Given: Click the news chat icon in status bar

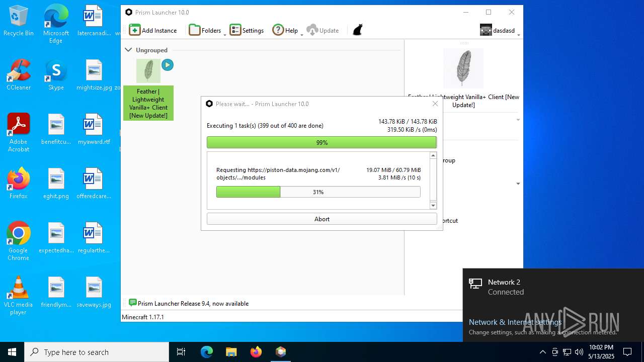Looking at the screenshot, I should click(133, 303).
